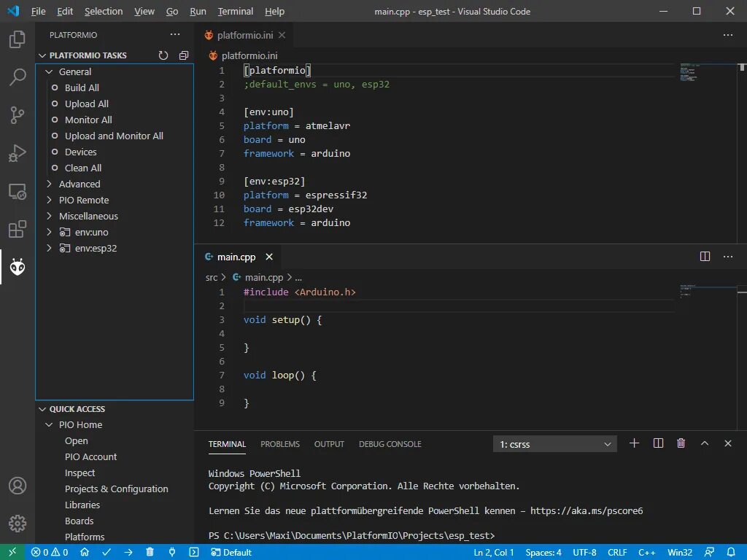Open the Source Control view
Screen dimensions: 747x560
pyautogui.click(x=16, y=115)
